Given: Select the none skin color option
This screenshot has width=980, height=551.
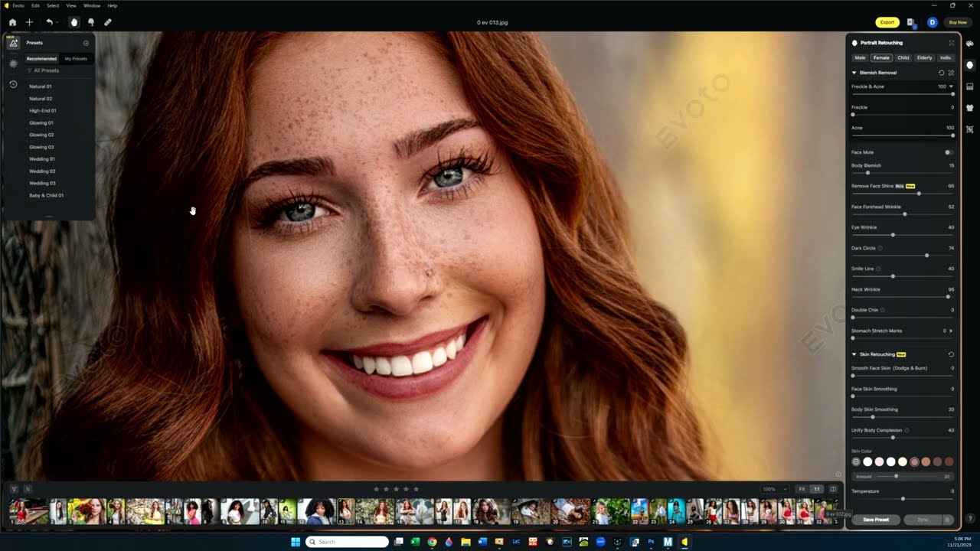Looking at the screenshot, I should 856,461.
